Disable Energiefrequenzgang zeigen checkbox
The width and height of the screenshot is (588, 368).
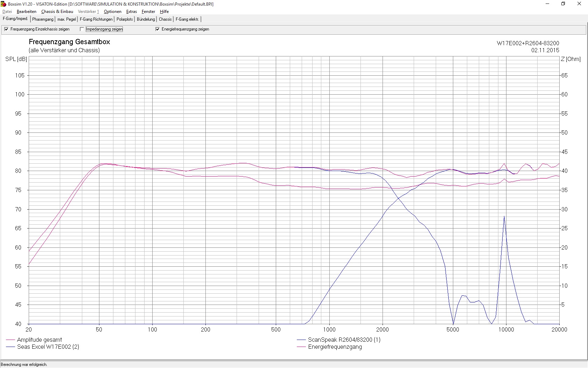coord(157,29)
